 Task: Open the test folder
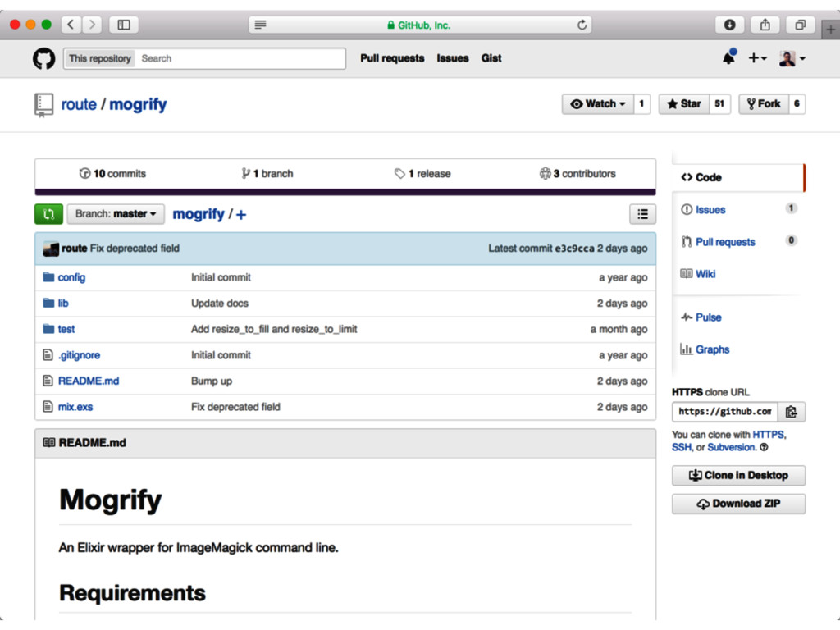66,329
